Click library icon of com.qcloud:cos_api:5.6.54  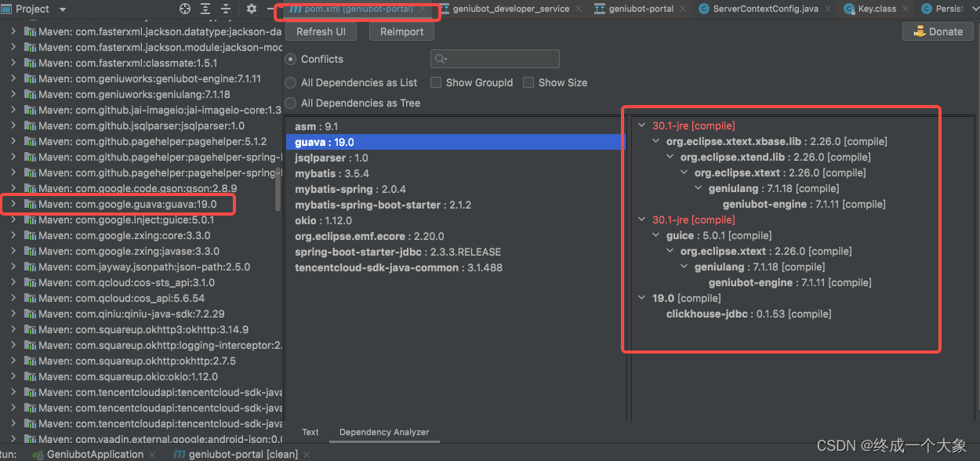(x=30, y=298)
